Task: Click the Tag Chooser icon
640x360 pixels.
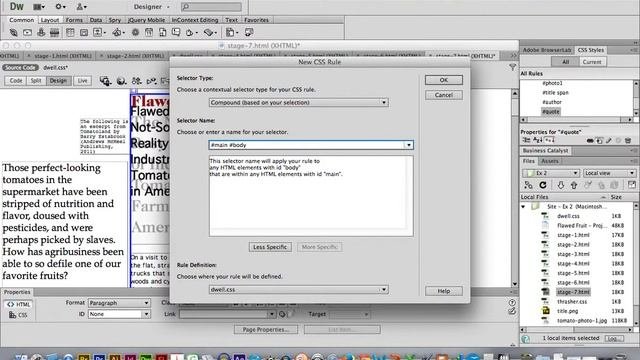Action: (x=249, y=32)
